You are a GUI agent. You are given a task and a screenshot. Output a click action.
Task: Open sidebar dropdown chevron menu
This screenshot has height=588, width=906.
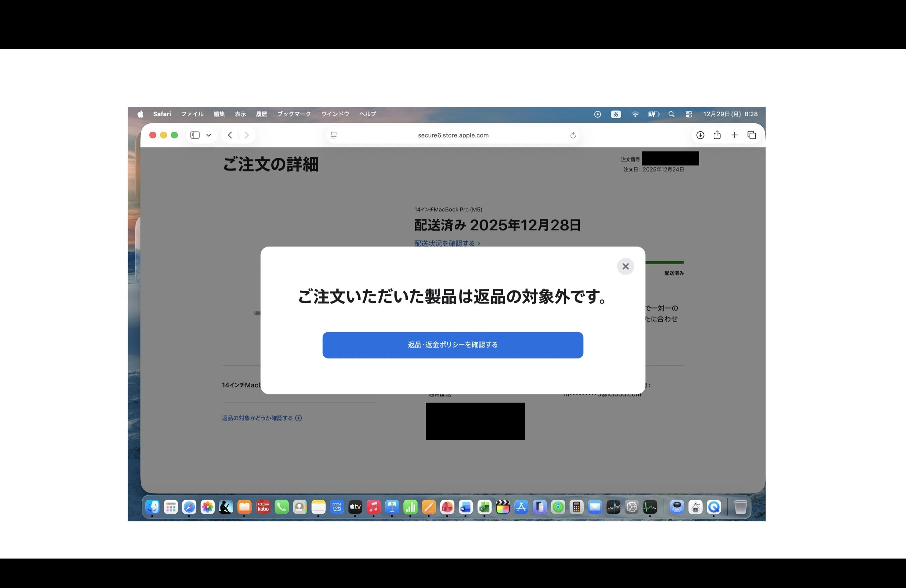point(209,135)
